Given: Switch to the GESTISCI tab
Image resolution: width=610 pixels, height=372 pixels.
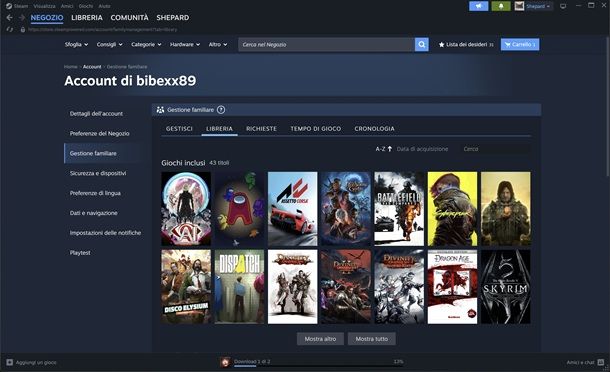Looking at the screenshot, I should pyautogui.click(x=179, y=128).
